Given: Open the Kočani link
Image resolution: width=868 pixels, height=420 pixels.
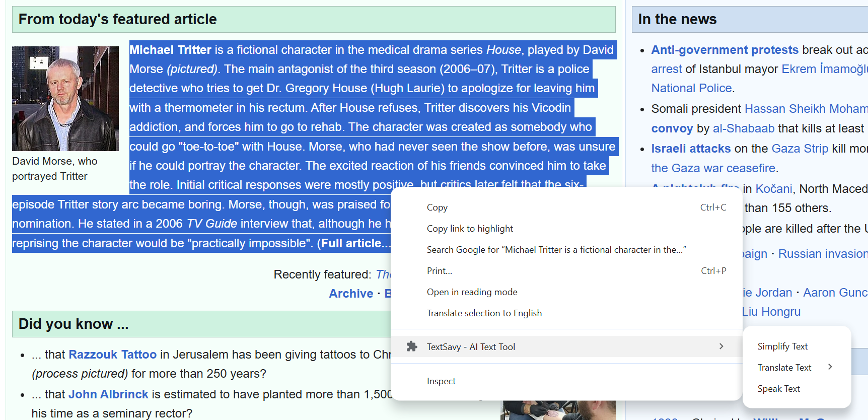Looking at the screenshot, I should click(x=774, y=189).
